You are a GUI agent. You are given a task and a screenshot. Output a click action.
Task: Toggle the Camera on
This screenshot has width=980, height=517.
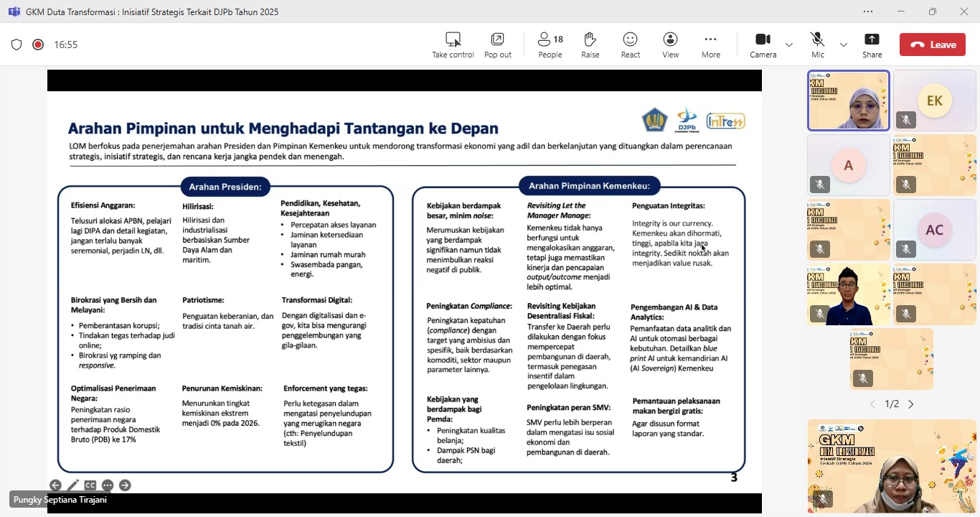click(763, 45)
